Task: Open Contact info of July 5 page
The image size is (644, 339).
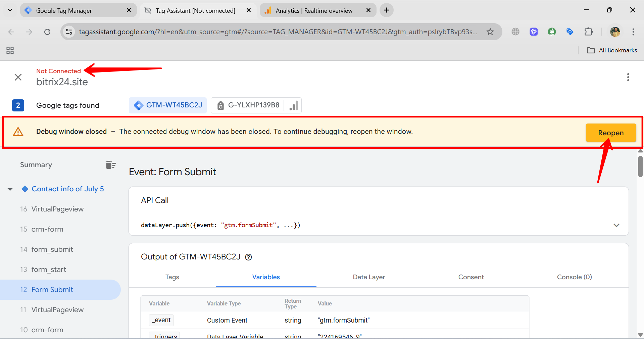Action: click(x=68, y=189)
